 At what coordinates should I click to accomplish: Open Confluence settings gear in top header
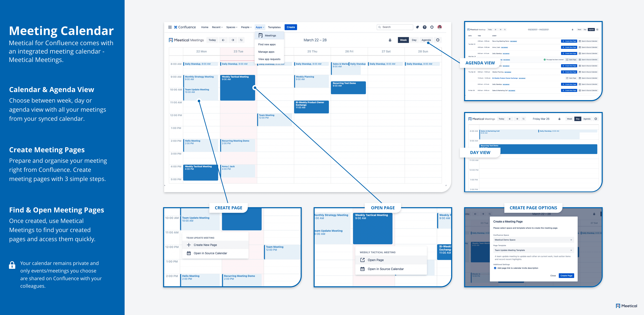click(432, 27)
